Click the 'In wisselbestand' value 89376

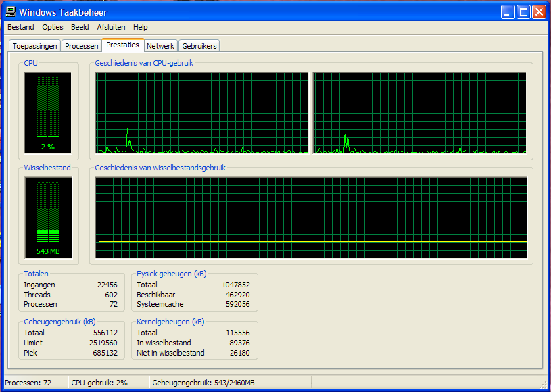[x=239, y=343]
